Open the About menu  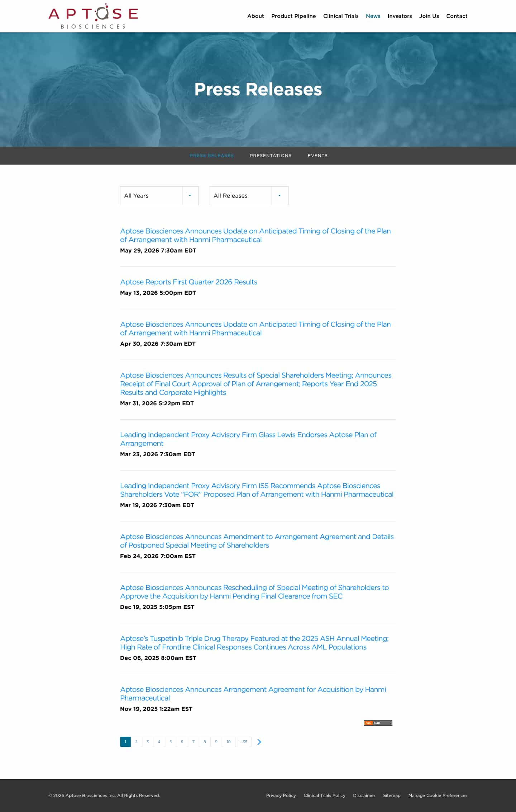[255, 16]
